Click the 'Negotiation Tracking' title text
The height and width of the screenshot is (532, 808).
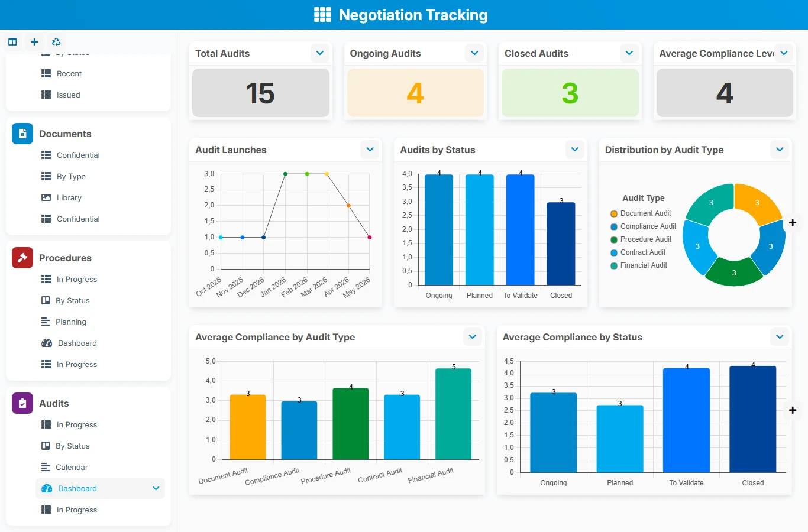click(x=413, y=15)
